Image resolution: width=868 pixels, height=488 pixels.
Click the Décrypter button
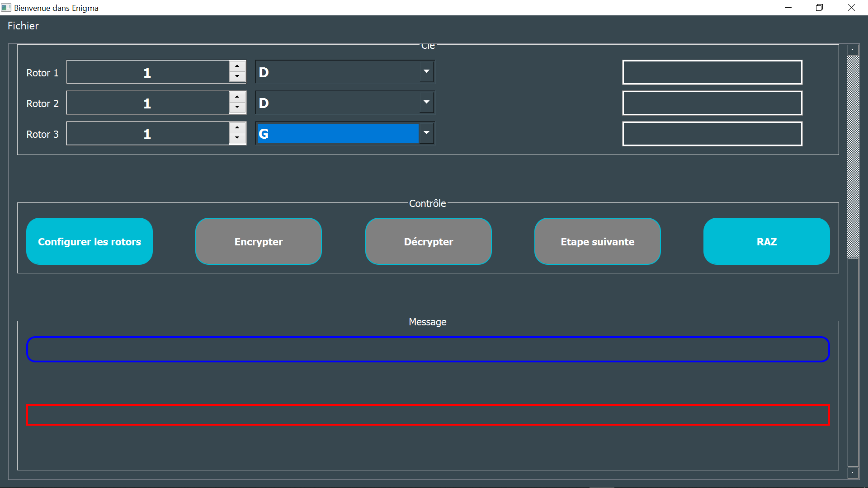tap(428, 241)
